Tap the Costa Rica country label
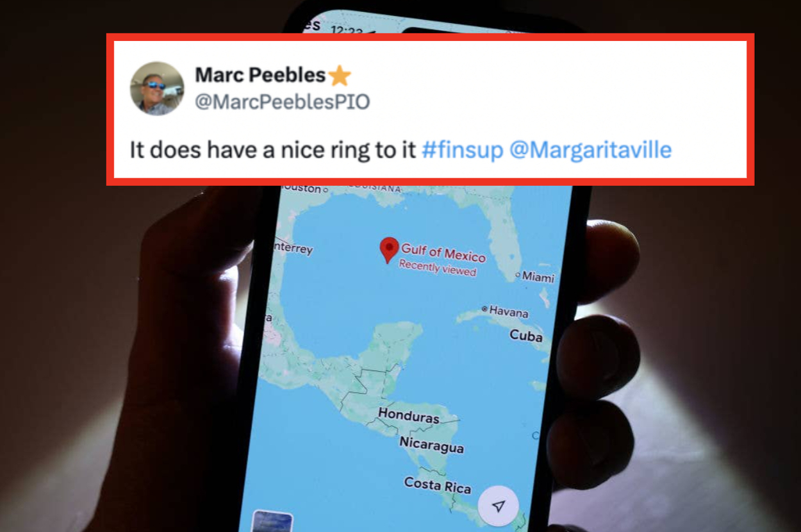This screenshot has height=532, width=801. click(x=437, y=485)
